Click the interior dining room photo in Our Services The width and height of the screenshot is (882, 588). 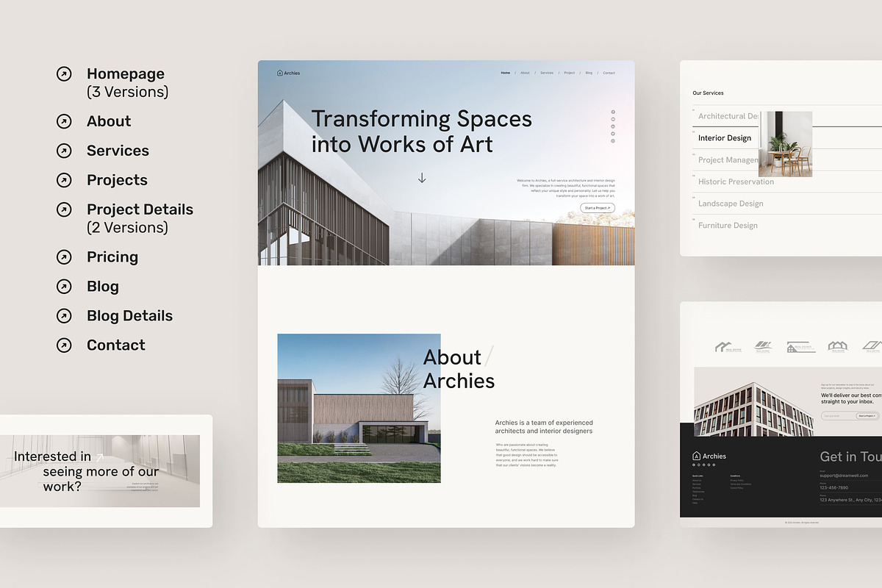[786, 144]
